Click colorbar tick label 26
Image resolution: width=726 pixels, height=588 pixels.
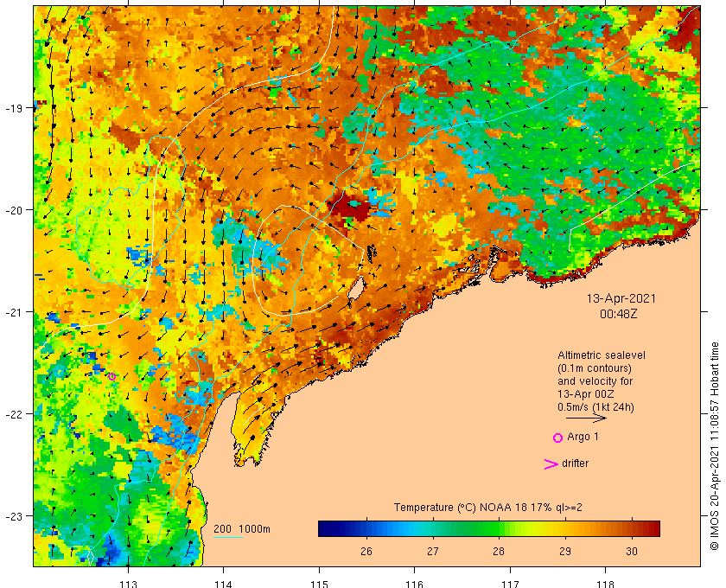coord(366,552)
